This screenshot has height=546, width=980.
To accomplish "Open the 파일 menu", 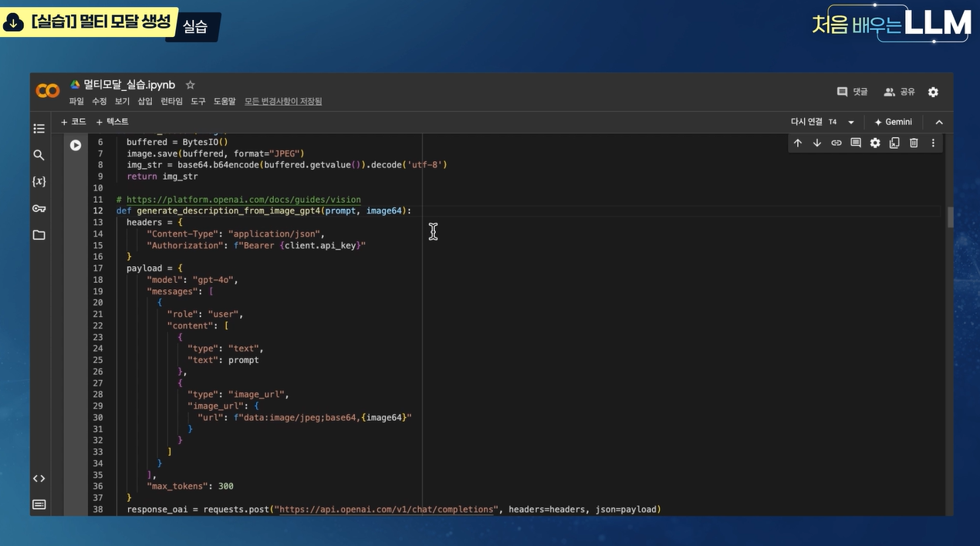I will [76, 101].
